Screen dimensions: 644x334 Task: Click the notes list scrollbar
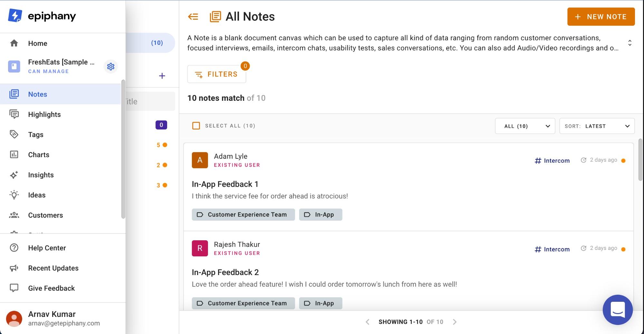tap(640, 160)
